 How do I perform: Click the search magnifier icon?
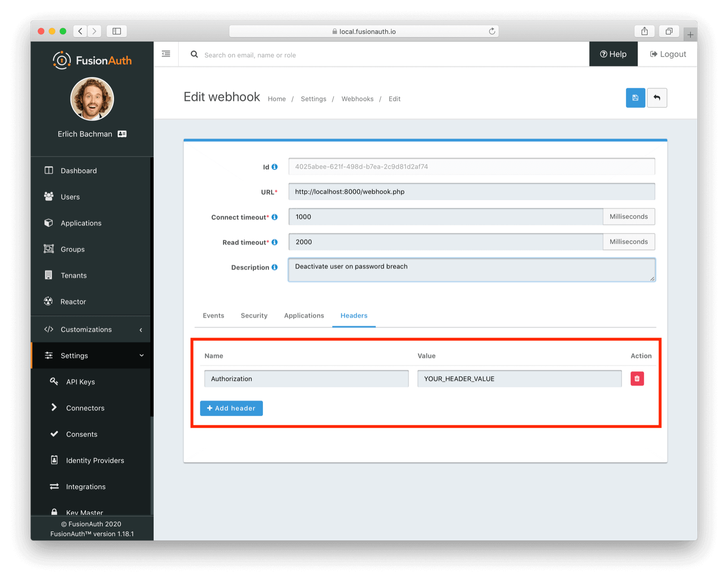tap(194, 55)
